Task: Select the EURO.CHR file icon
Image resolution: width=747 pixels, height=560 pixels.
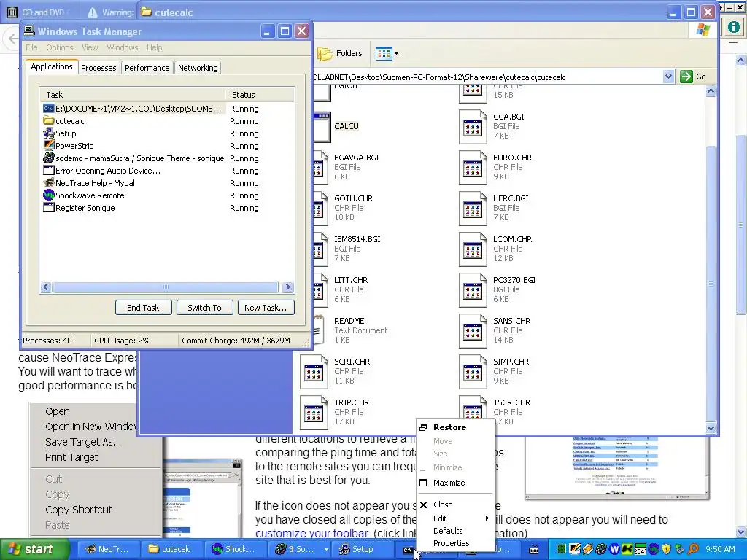Action: tap(473, 167)
